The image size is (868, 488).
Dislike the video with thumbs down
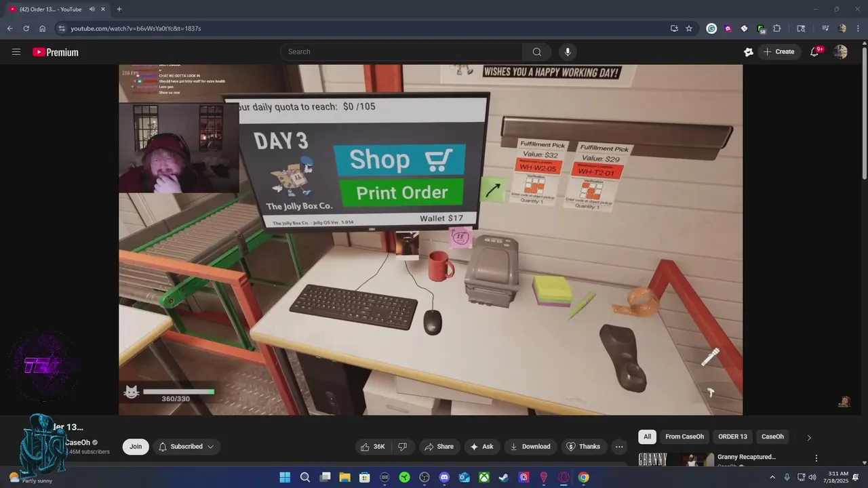click(x=402, y=447)
